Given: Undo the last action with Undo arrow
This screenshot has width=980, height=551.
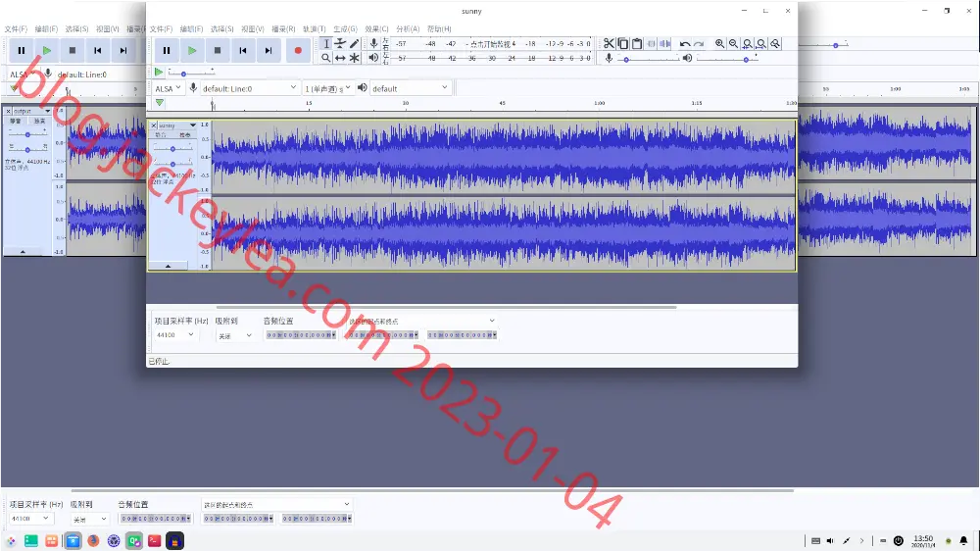Looking at the screenshot, I should pyautogui.click(x=685, y=43).
